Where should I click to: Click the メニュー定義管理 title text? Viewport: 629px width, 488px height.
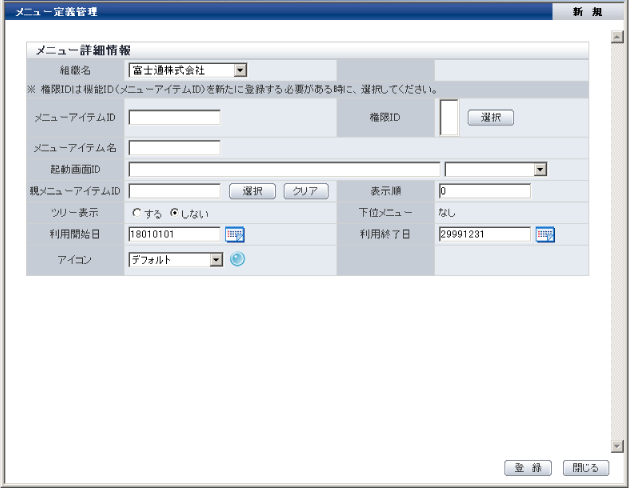pos(56,12)
